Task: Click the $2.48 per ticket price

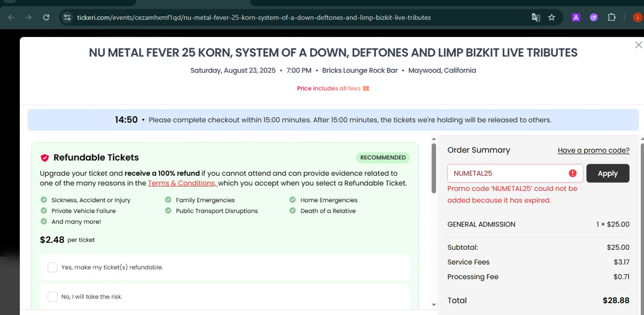Action: coord(67,240)
